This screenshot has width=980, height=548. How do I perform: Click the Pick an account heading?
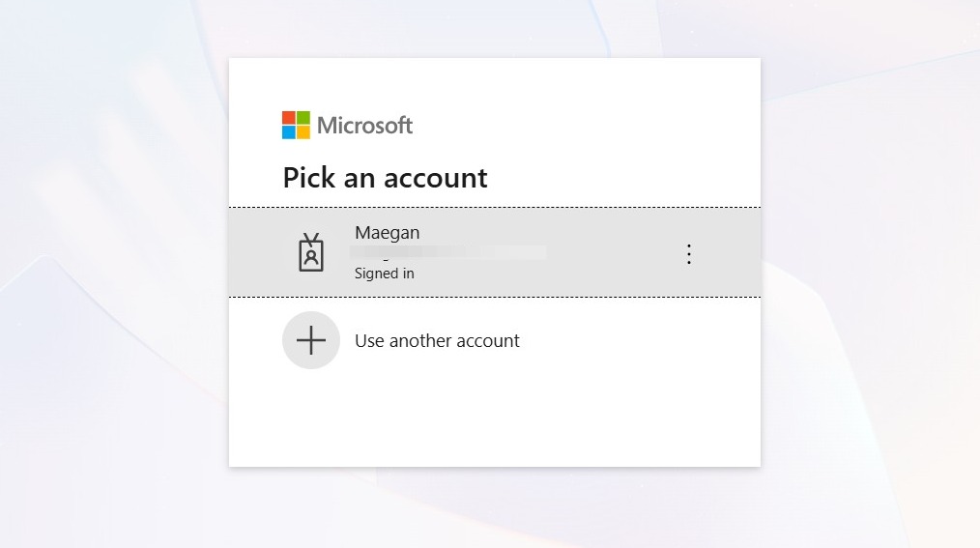(x=385, y=178)
